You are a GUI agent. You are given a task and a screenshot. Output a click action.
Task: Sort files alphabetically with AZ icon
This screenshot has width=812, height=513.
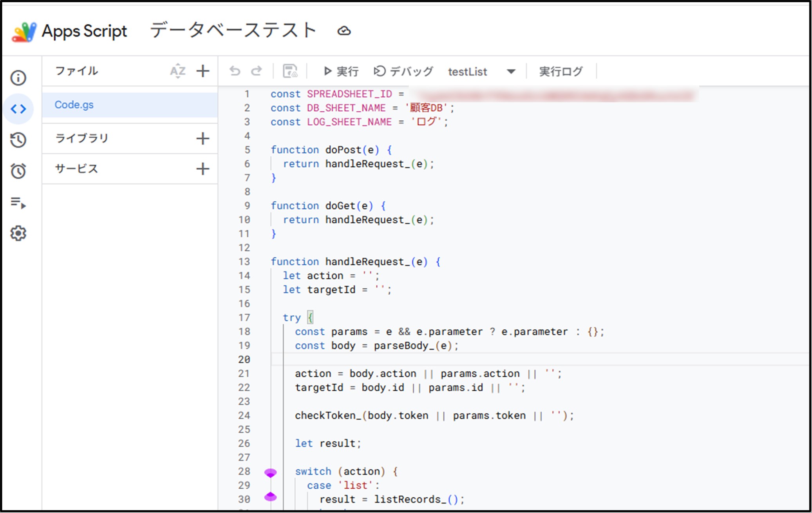178,71
